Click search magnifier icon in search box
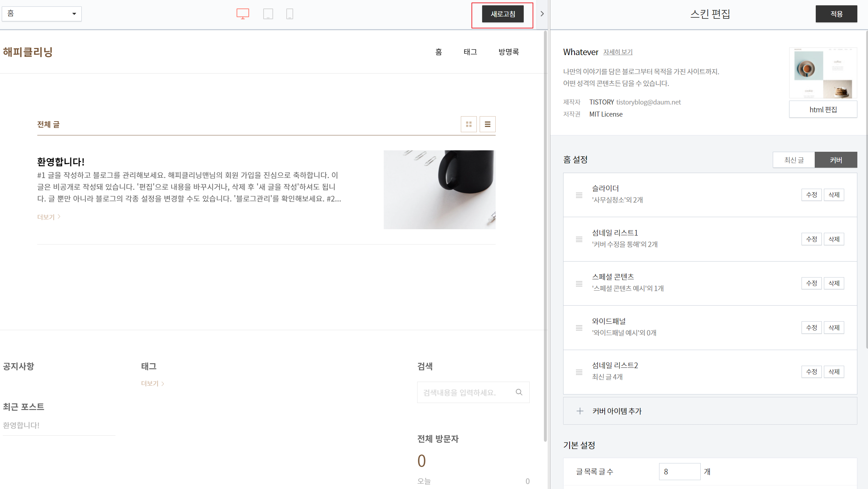Screen dimensions: 868x489 (519, 392)
